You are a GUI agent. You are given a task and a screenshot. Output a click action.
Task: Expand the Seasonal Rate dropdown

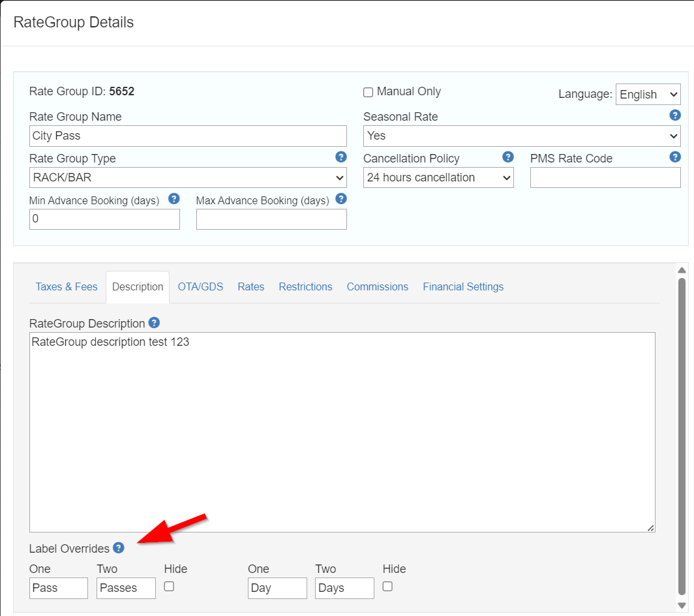tap(521, 136)
